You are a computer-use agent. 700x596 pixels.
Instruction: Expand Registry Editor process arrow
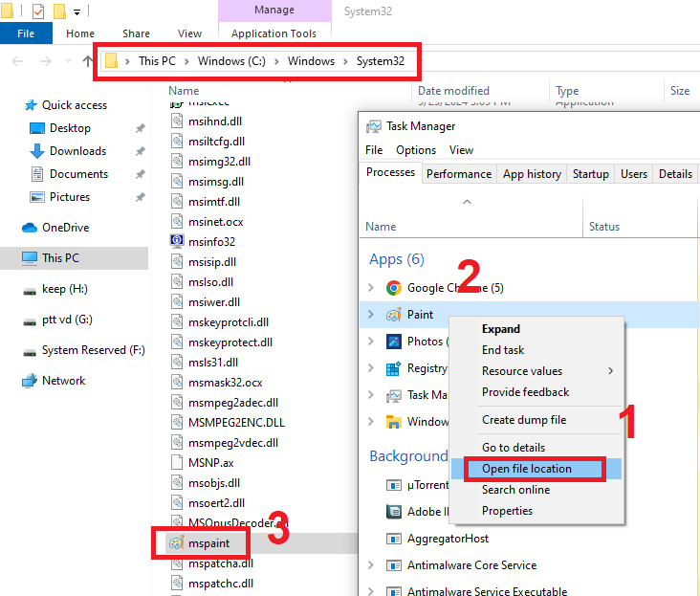[370, 368]
